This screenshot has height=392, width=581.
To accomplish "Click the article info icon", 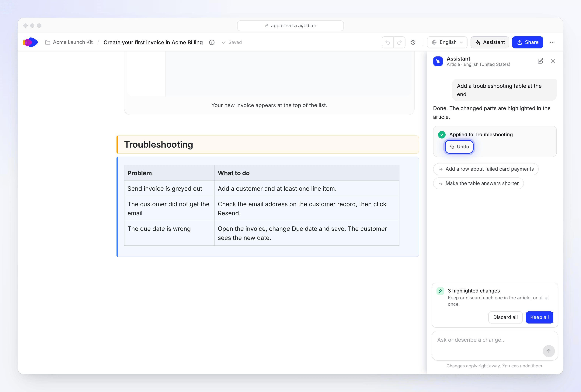I will (x=212, y=43).
